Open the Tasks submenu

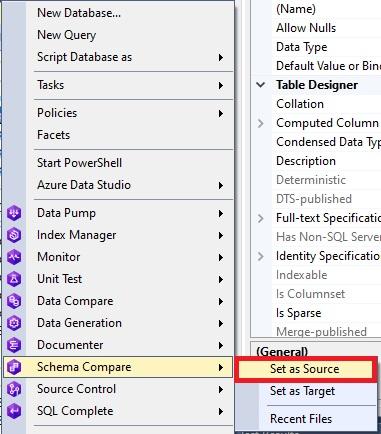coord(132,85)
